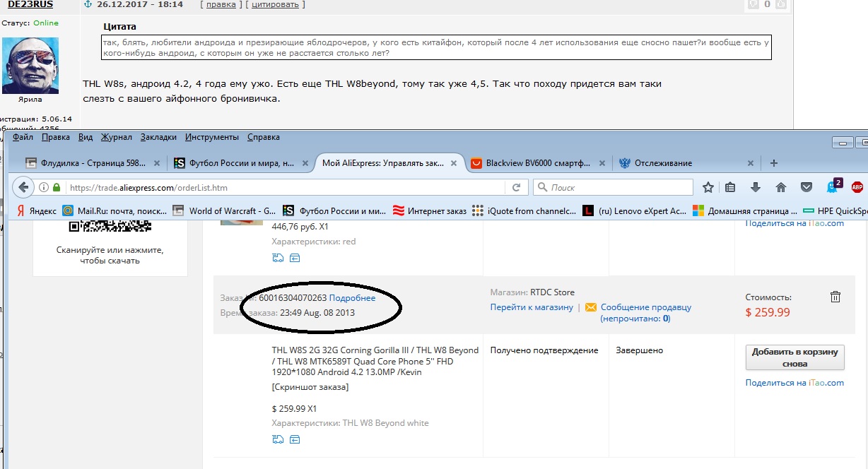Screen dimensions: 868x469
Task: Switch to Blackview BV6000 смартфон tab
Action: (x=537, y=163)
